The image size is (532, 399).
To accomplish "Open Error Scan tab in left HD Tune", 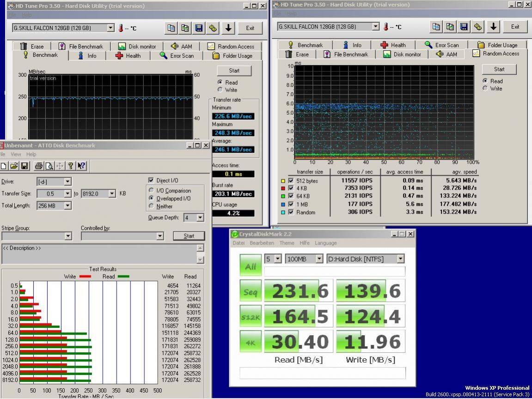I will pos(177,55).
